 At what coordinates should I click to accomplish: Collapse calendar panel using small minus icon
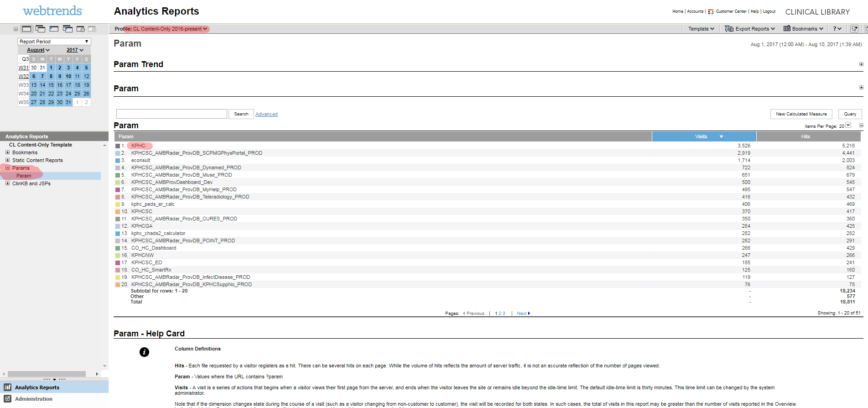[x=16, y=29]
